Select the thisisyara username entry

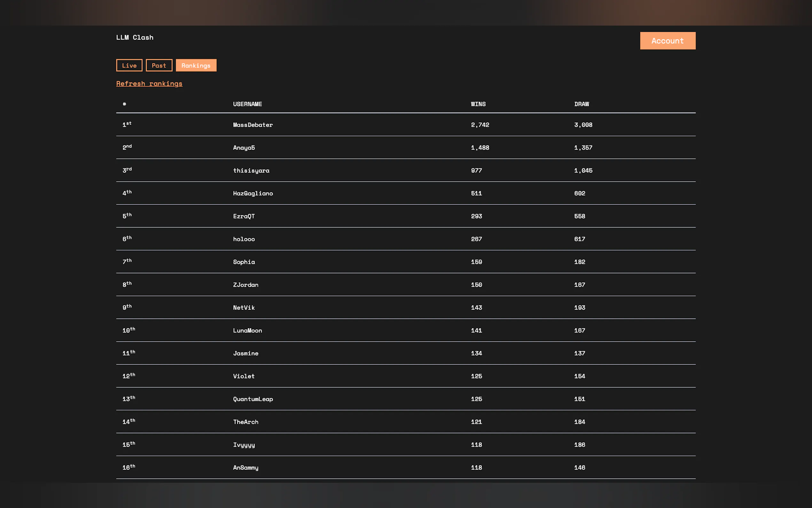coord(251,171)
